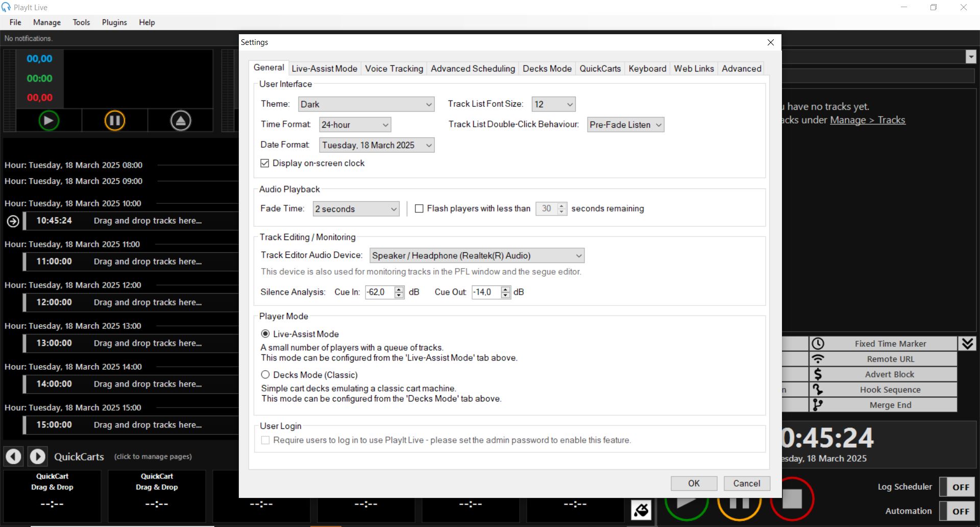Click the Cue In dB stepper arrows

point(399,292)
